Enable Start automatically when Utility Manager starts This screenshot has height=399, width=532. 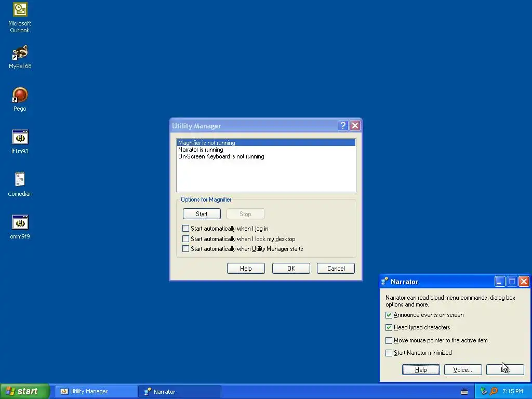pyautogui.click(x=185, y=249)
